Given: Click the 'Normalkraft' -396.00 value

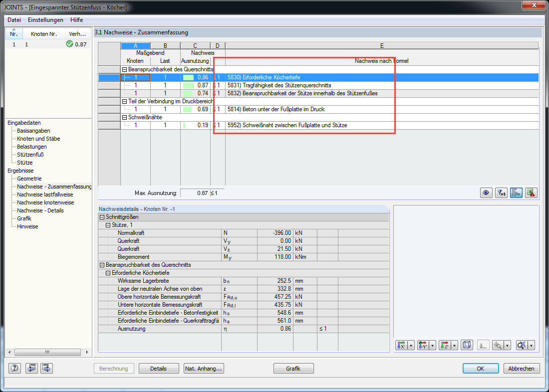Looking at the screenshot, I should (275, 233).
